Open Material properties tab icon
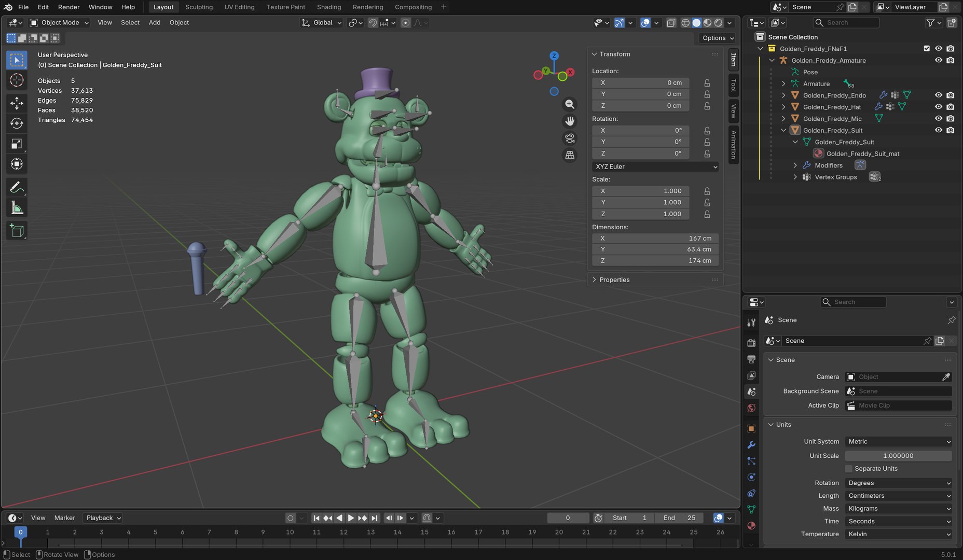Screen dimensions: 963x560 (751, 526)
